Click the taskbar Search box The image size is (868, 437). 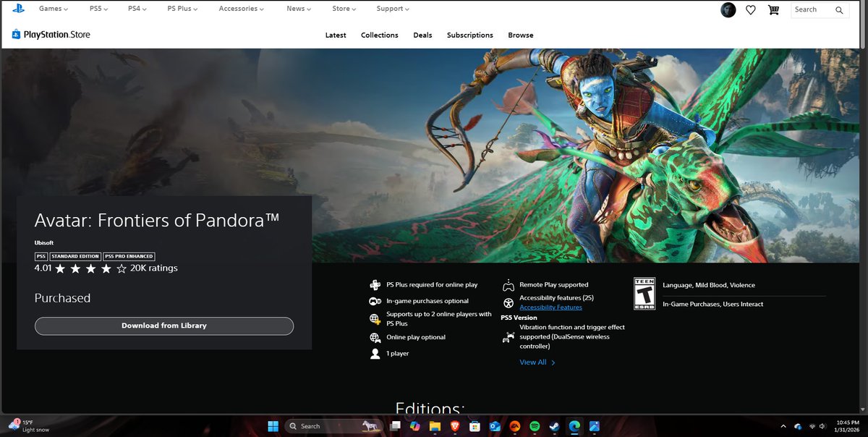click(x=333, y=425)
